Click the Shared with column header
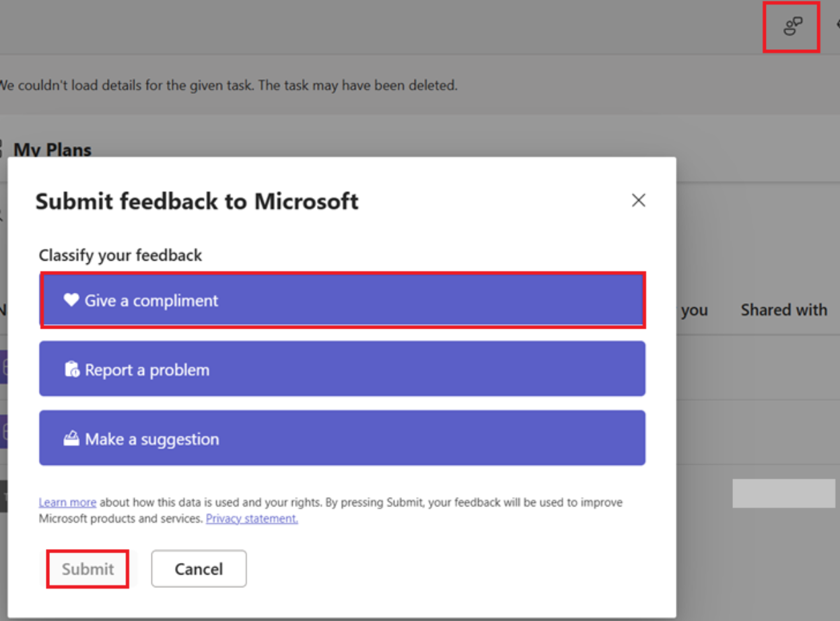The height and width of the screenshot is (621, 840). 783,310
